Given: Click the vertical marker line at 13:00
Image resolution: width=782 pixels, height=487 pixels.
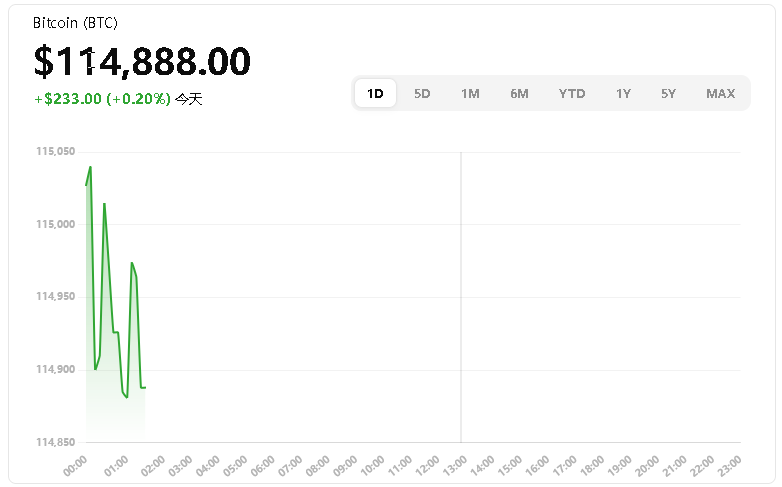Looking at the screenshot, I should point(460,300).
